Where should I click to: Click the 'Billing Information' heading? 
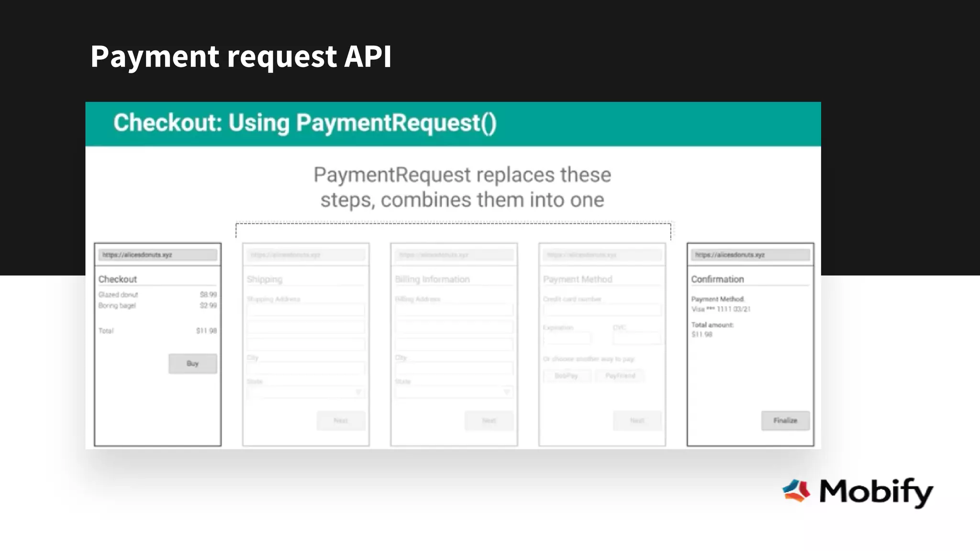coord(433,279)
